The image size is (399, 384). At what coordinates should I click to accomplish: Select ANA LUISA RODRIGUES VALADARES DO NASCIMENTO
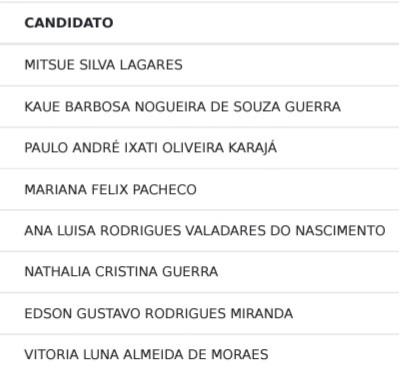click(199, 231)
